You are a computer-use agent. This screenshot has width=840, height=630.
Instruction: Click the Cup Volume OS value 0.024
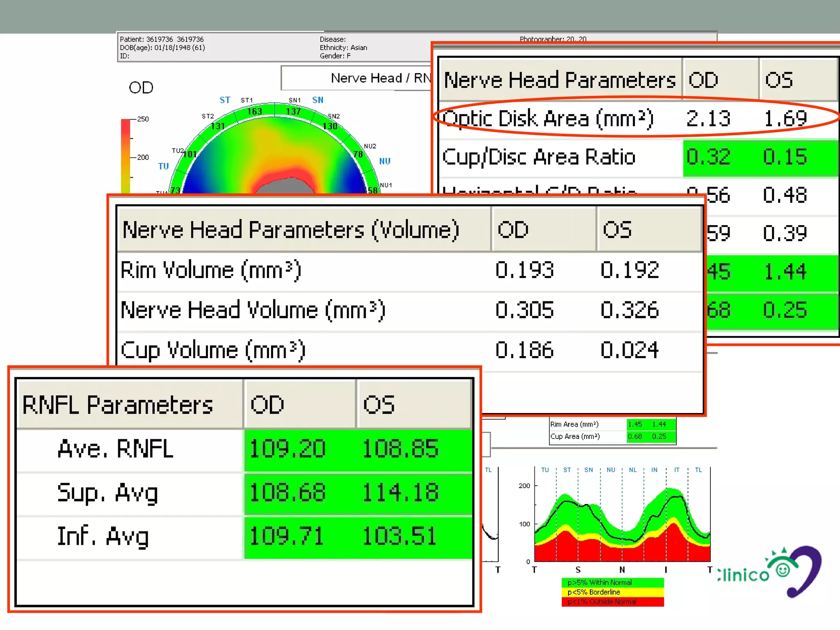tap(629, 350)
